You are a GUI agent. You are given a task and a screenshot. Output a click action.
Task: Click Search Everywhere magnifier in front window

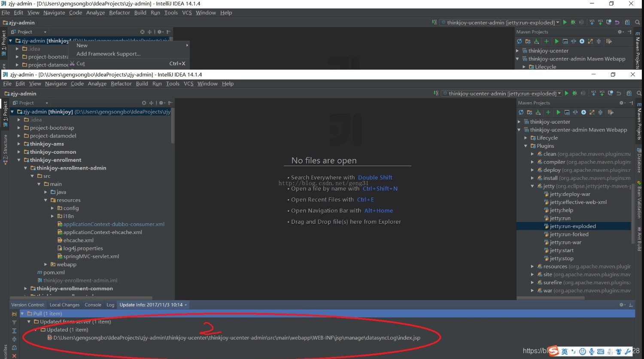639,93
